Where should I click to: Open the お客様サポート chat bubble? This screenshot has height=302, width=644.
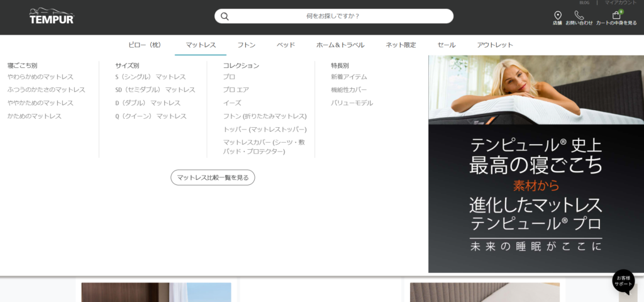pyautogui.click(x=623, y=281)
